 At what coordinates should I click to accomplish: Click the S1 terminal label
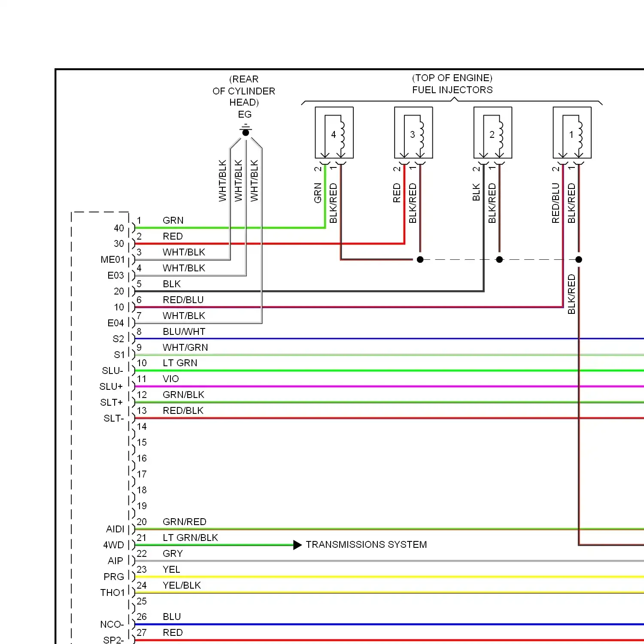pyautogui.click(x=119, y=355)
